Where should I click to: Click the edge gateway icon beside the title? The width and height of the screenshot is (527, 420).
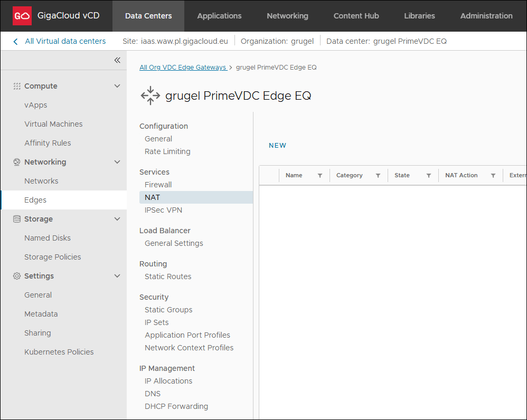click(150, 96)
